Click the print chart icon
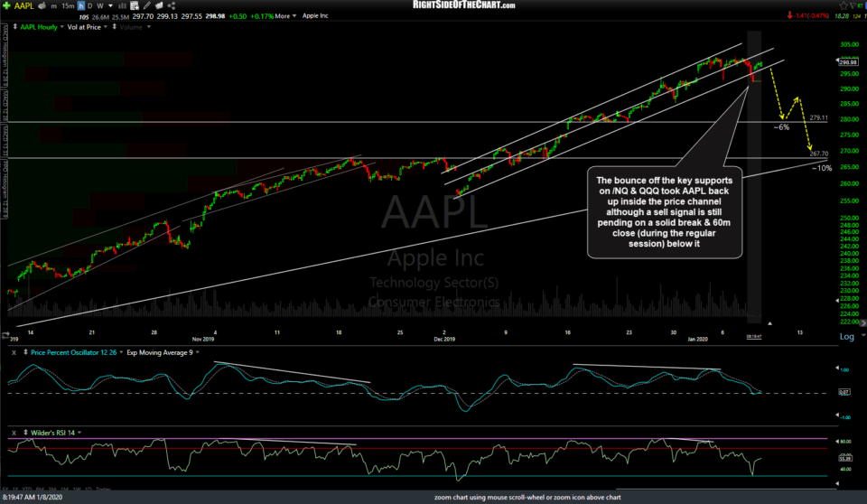Viewport: 867px width, 504px height. (42, 5)
